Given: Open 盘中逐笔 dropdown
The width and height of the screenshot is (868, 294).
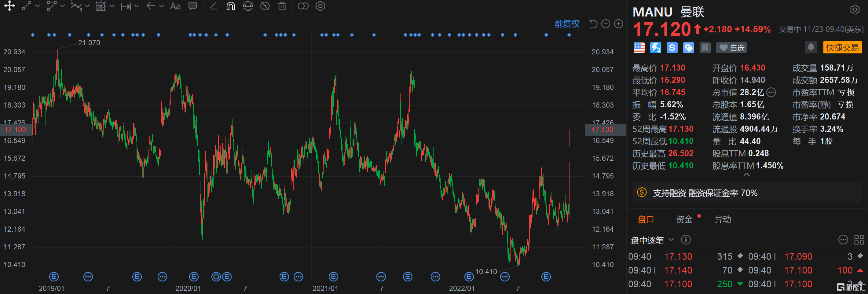Looking at the screenshot, I should 652,240.
